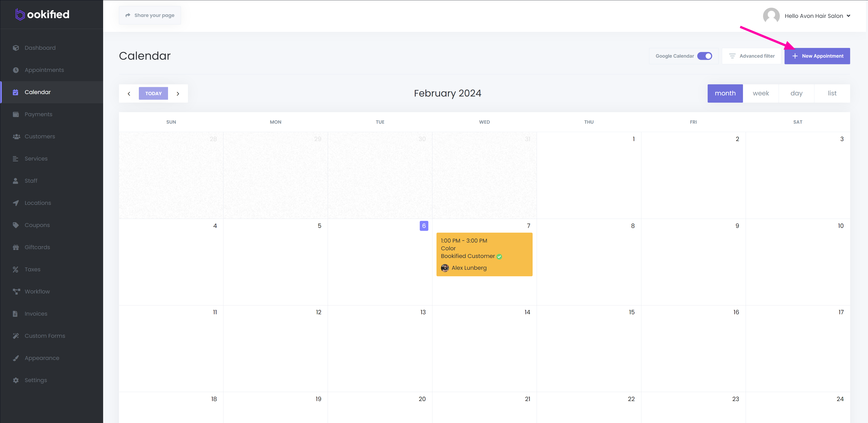868x423 pixels.
Task: Click the Advanced filter lines icon
Action: (x=732, y=56)
